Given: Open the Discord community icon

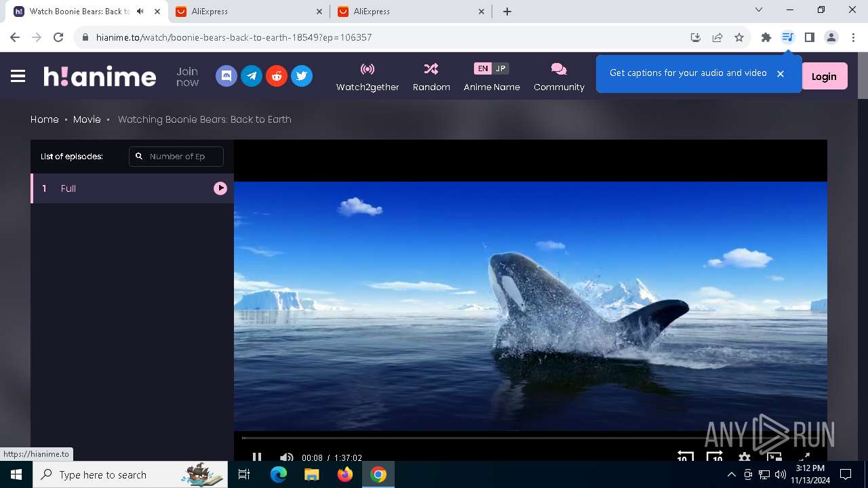Looking at the screenshot, I should point(226,76).
